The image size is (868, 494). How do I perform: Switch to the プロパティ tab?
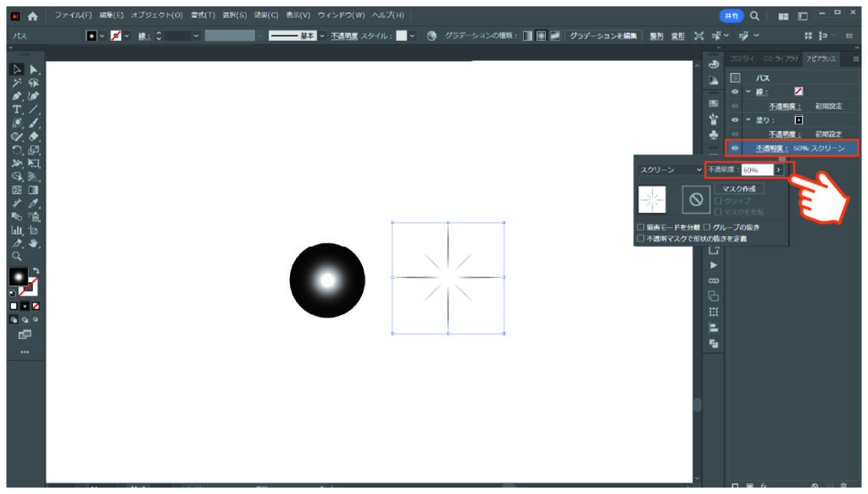pyautogui.click(x=742, y=58)
